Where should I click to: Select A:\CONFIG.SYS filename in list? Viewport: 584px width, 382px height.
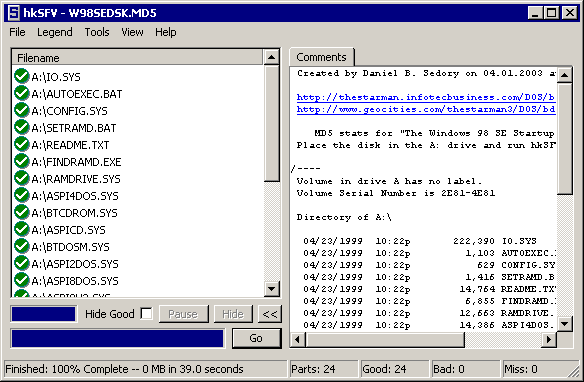click(69, 111)
